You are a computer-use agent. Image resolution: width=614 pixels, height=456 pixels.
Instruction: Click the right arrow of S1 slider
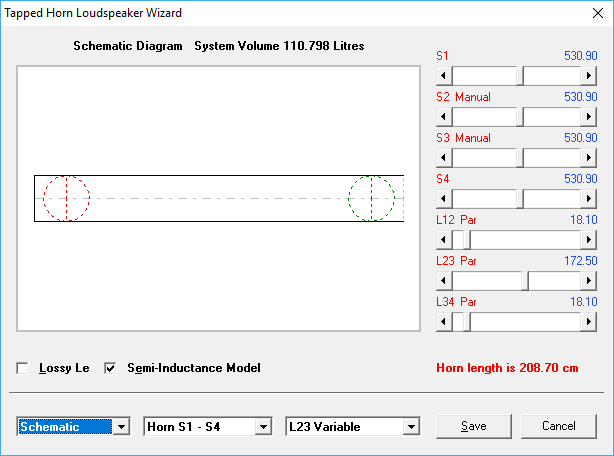pyautogui.click(x=590, y=76)
